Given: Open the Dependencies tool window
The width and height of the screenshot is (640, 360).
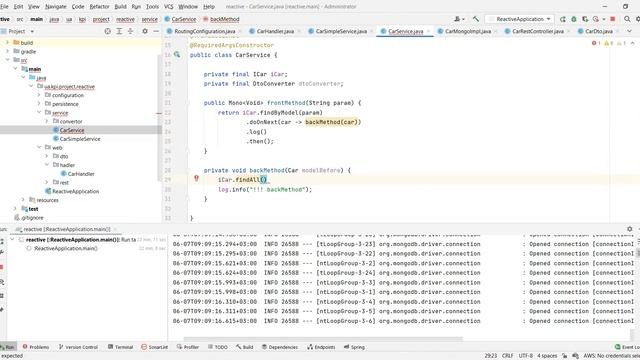Looking at the screenshot, I should click(x=280, y=347).
